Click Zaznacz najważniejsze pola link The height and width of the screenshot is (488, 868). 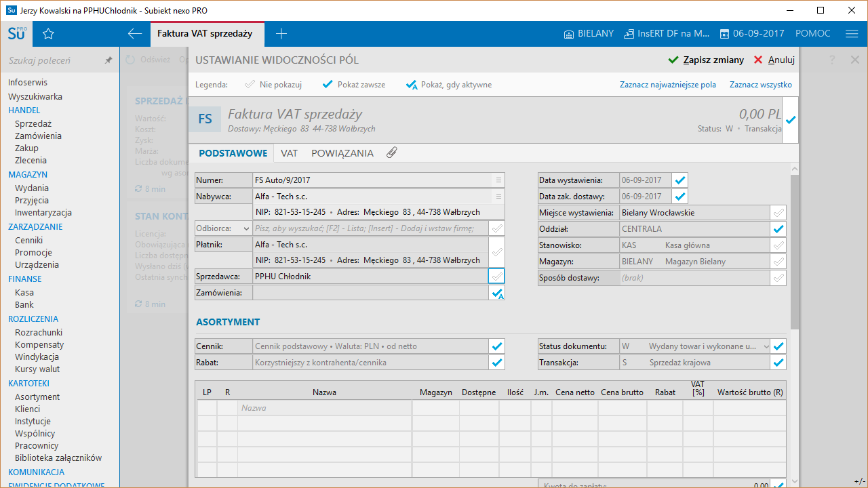pyautogui.click(x=667, y=85)
